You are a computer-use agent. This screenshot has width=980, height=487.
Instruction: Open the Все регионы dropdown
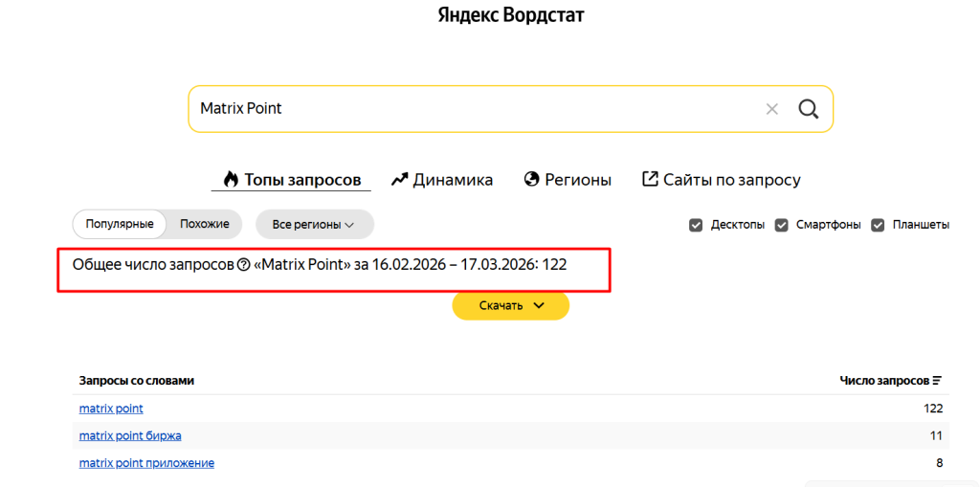(x=314, y=225)
